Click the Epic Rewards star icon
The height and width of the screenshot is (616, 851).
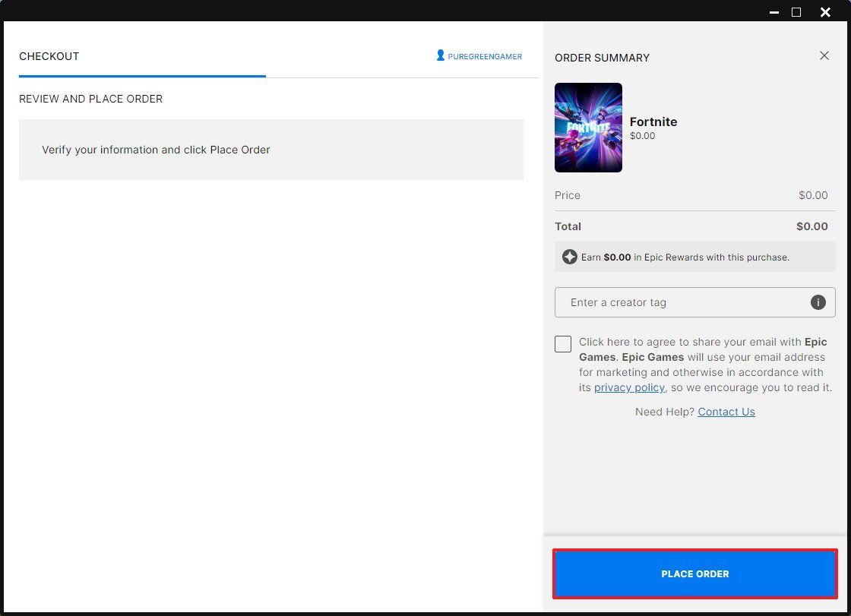(569, 257)
